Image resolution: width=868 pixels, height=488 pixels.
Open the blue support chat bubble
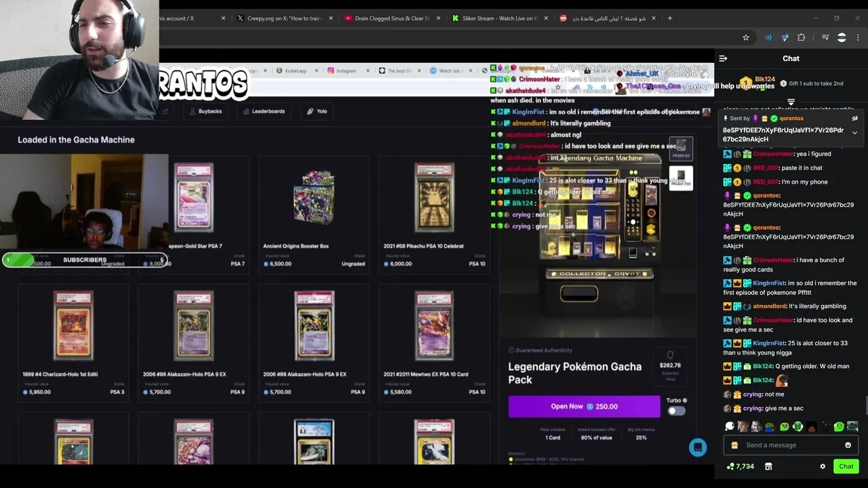[698, 447]
